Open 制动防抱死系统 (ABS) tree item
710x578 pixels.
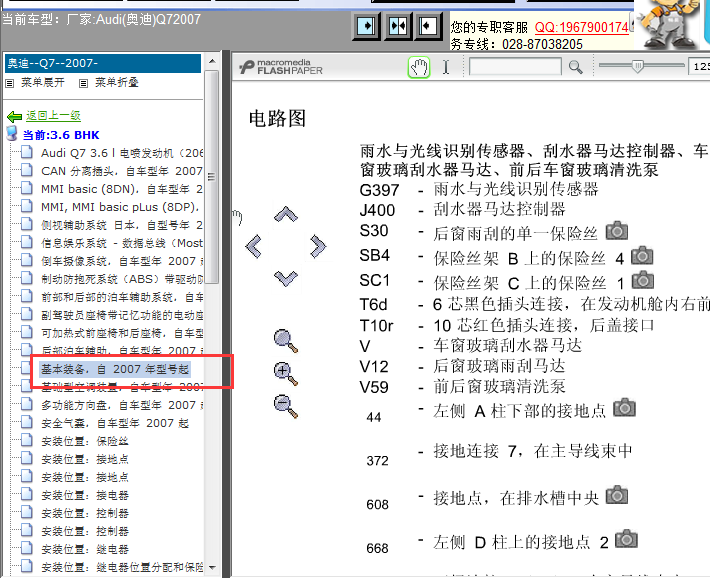(122, 279)
